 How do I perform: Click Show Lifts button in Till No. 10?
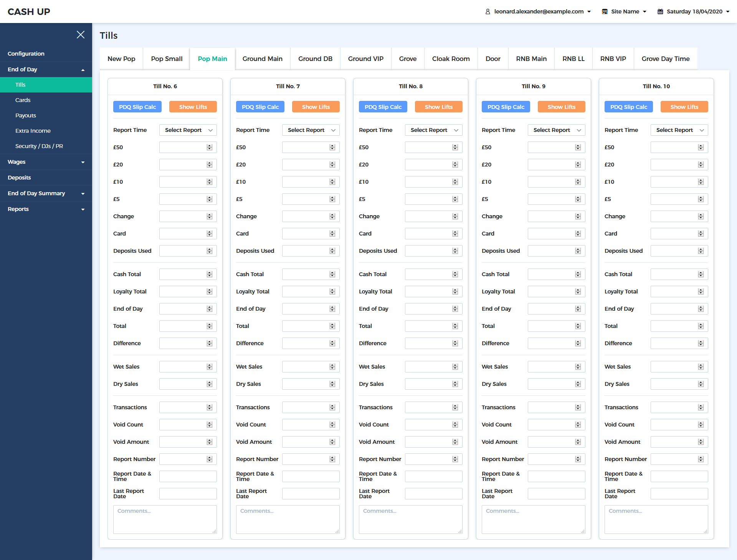(684, 107)
